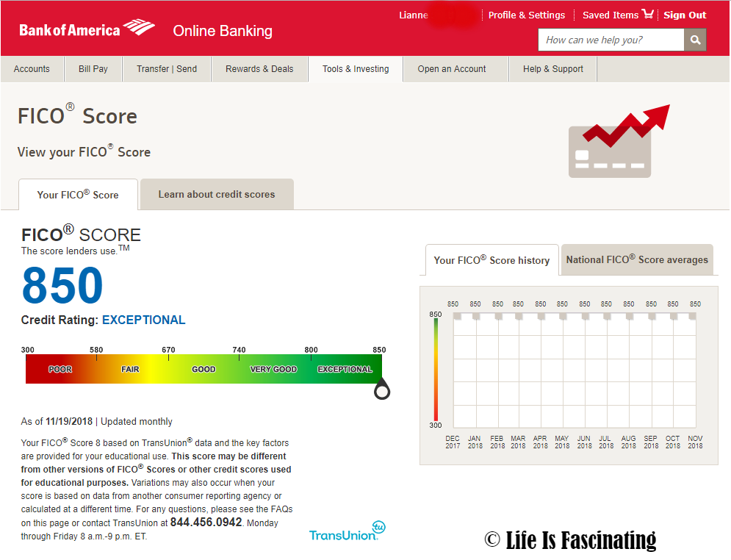
Task: Click the TransUnion phone number 844.456.0942
Action: click(x=206, y=523)
